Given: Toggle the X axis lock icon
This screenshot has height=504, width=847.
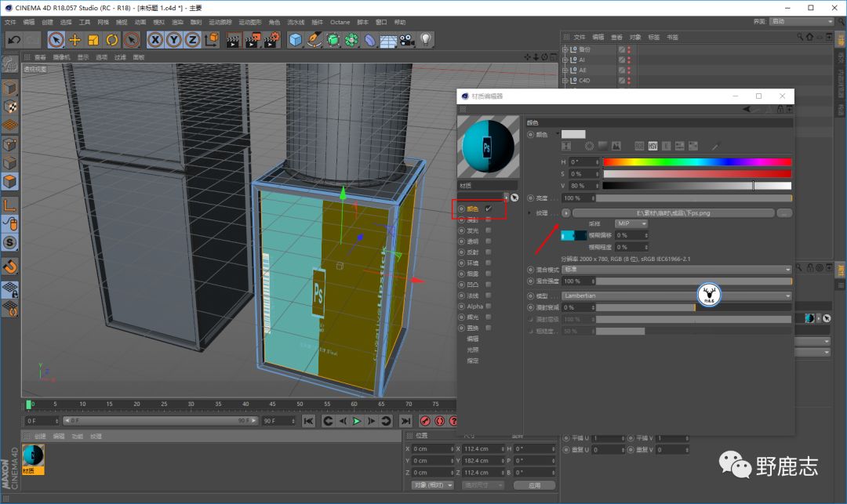Looking at the screenshot, I should point(155,40).
